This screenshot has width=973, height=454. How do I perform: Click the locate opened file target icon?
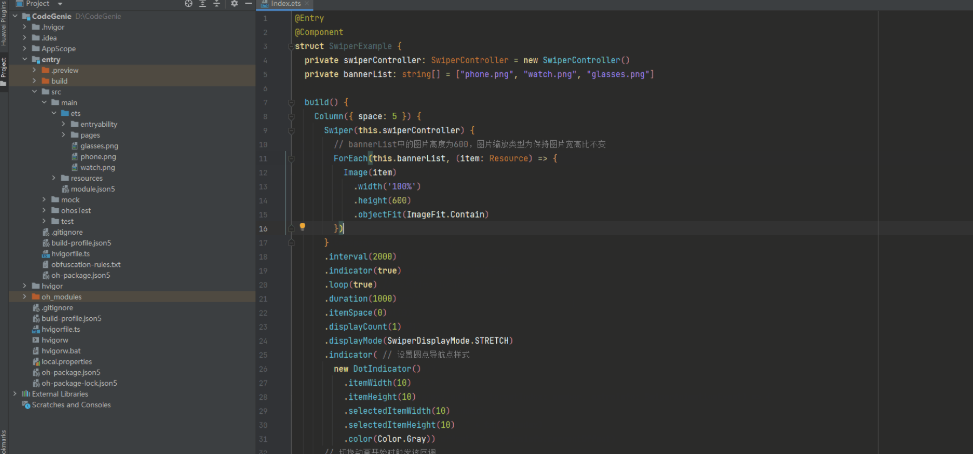coord(189,4)
